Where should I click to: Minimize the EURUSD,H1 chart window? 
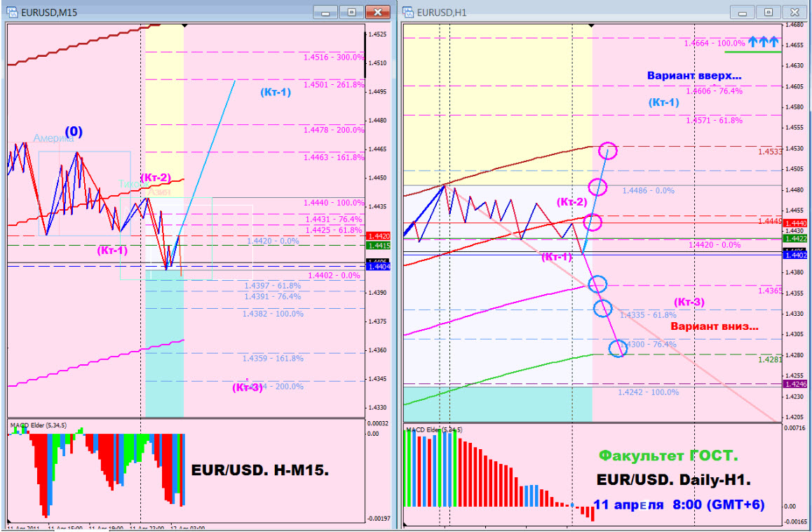point(742,13)
